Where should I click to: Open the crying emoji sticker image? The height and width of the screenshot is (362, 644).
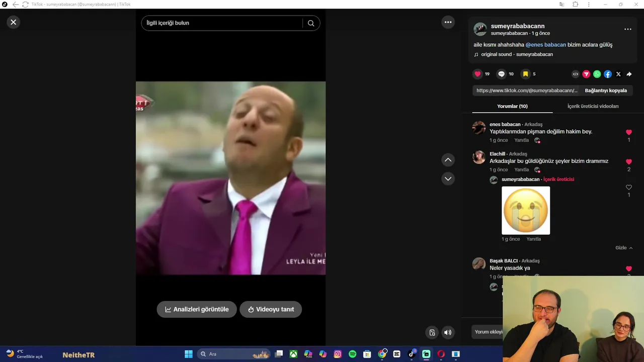coord(526,210)
